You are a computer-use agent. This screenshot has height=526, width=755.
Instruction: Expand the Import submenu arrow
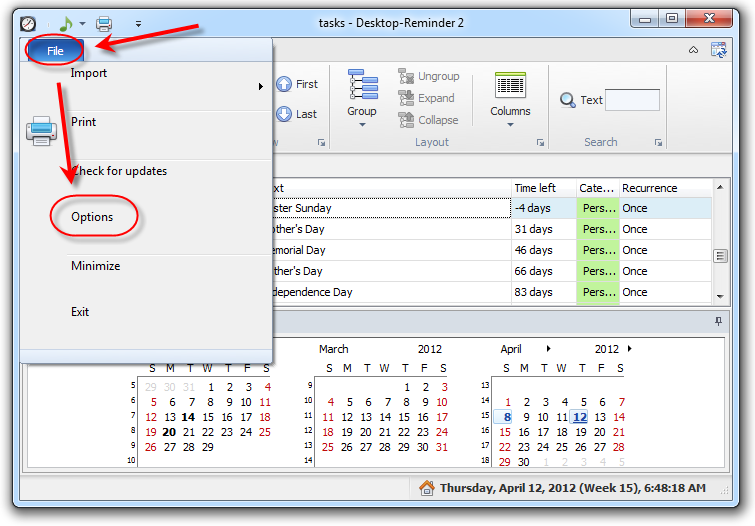click(260, 87)
